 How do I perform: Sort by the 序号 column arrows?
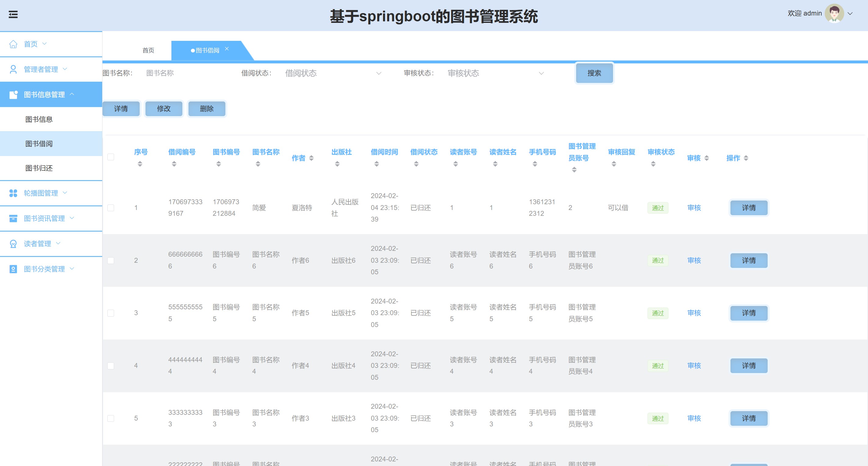140,164
